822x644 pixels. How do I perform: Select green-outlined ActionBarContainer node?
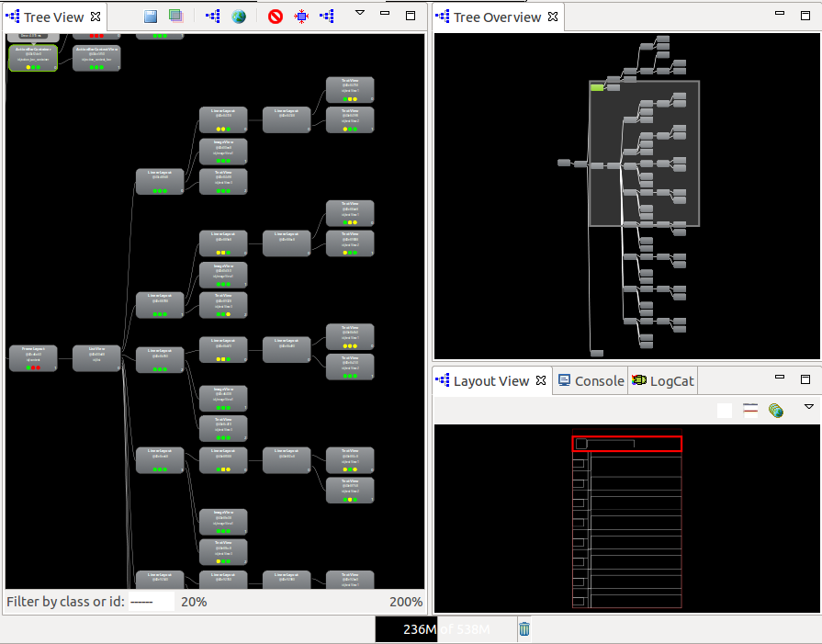pyautogui.click(x=33, y=58)
